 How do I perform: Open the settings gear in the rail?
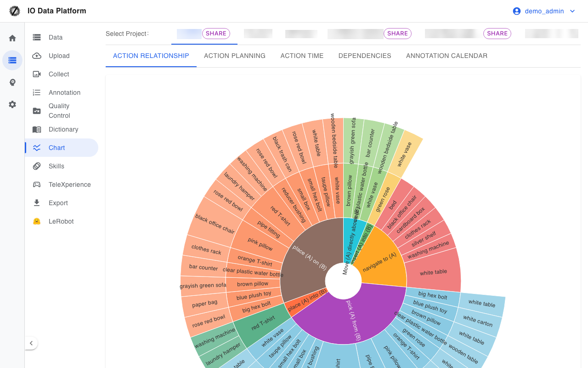pos(12,104)
